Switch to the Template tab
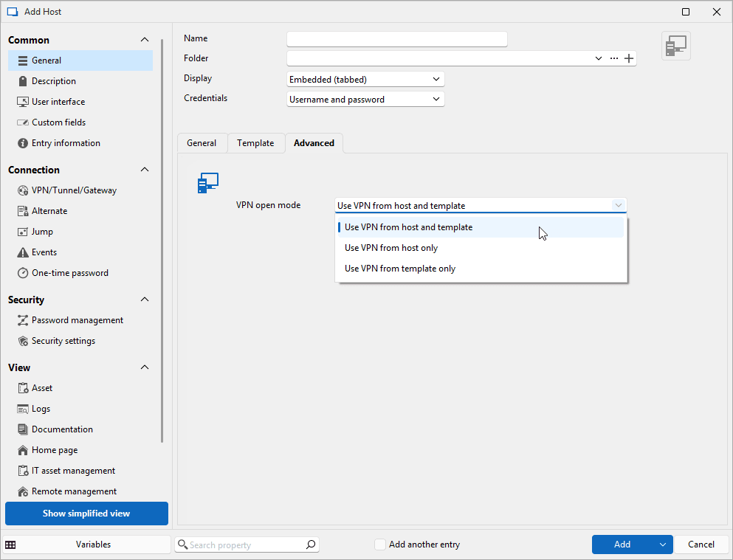This screenshot has height=560, width=733. [x=255, y=143]
